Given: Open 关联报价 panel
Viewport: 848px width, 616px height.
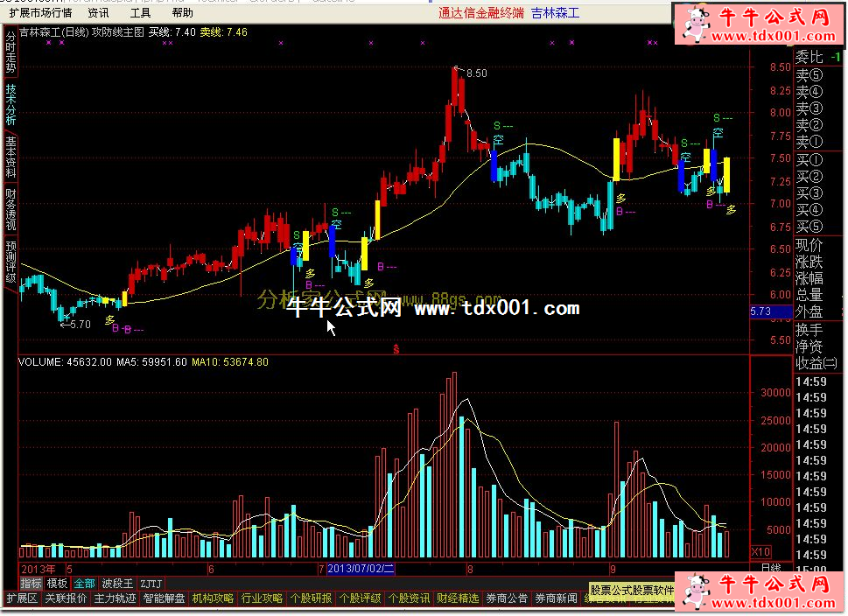Looking at the screenshot, I should tap(66, 598).
